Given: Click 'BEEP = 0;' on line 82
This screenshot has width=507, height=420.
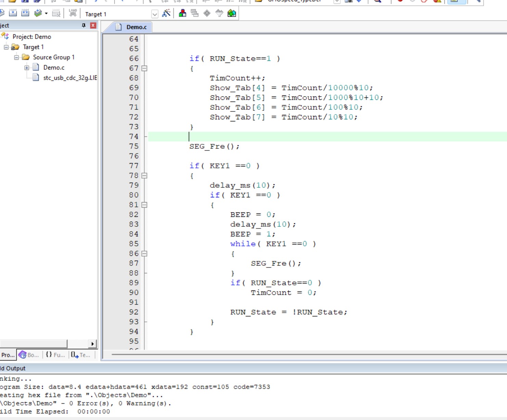Looking at the screenshot, I should click(x=253, y=214).
